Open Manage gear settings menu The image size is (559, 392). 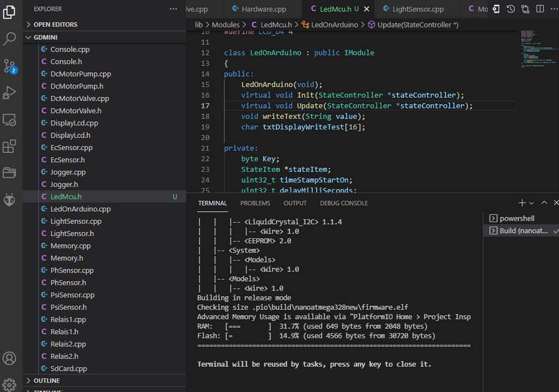click(x=9, y=385)
